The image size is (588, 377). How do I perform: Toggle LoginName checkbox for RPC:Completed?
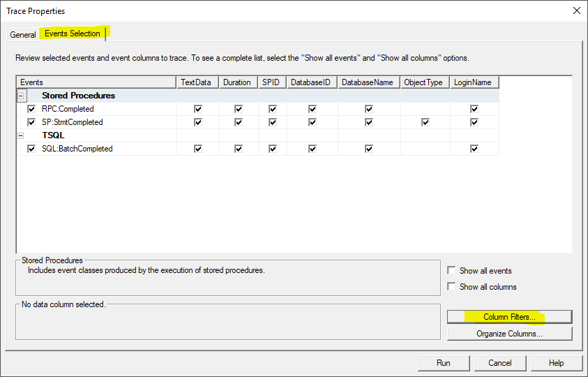(x=474, y=109)
